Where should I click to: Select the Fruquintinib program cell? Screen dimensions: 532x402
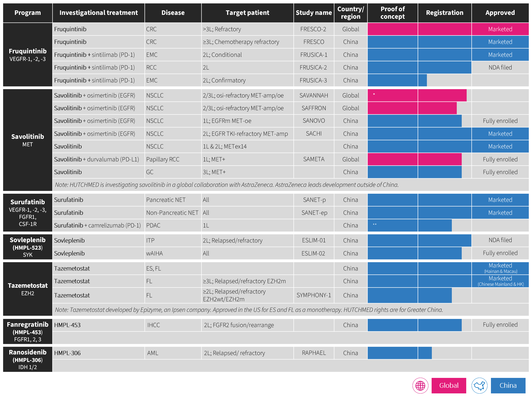[x=28, y=55]
